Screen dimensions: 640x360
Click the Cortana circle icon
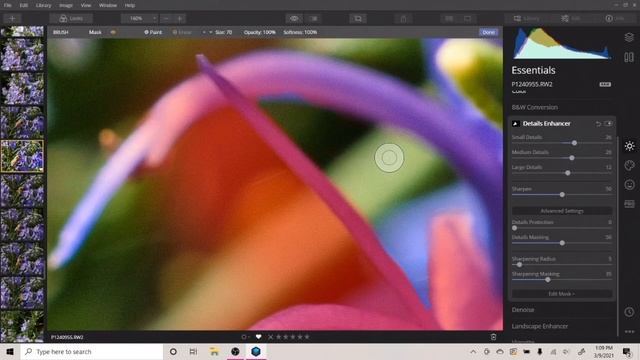pos(173,351)
